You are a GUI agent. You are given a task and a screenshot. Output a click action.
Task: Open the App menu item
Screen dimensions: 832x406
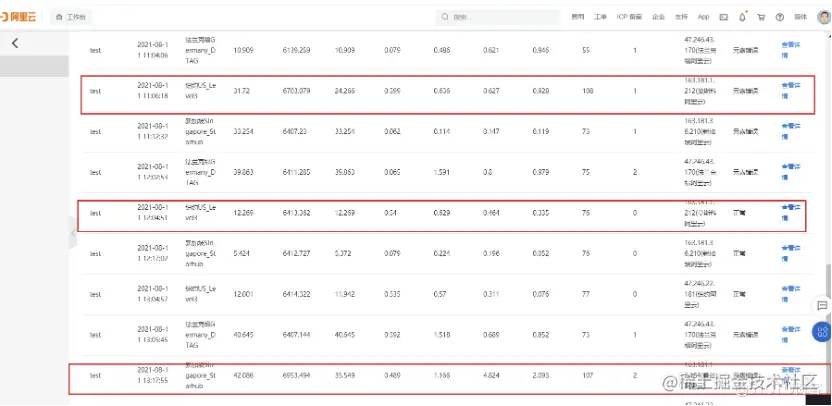click(x=703, y=17)
